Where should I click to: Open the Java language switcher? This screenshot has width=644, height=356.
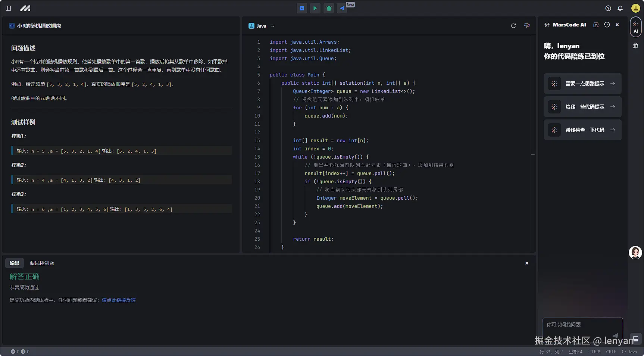click(262, 26)
